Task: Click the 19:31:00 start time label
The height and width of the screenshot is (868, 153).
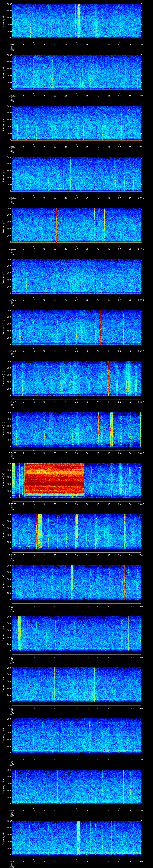Action: (12, 810)
